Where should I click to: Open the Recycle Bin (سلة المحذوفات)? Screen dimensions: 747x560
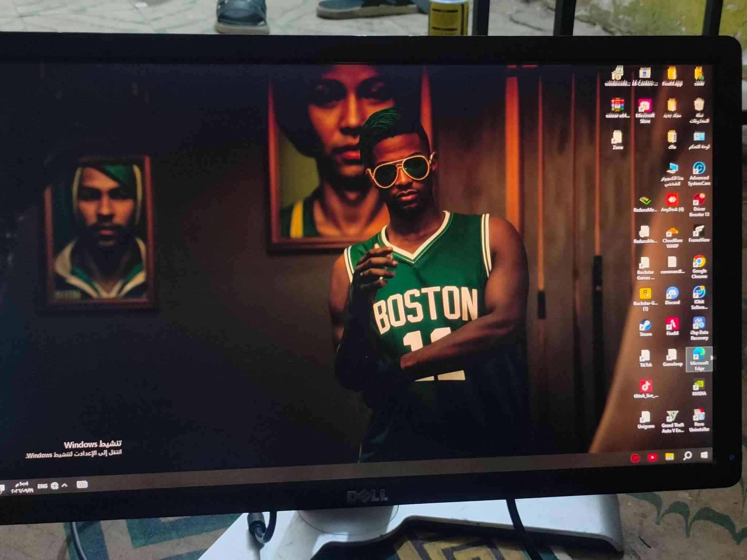699,110
